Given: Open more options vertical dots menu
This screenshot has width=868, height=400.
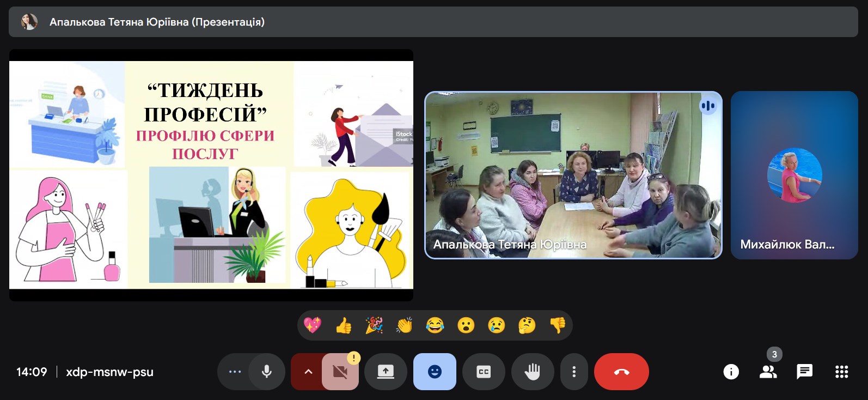Looking at the screenshot, I should point(574,372).
